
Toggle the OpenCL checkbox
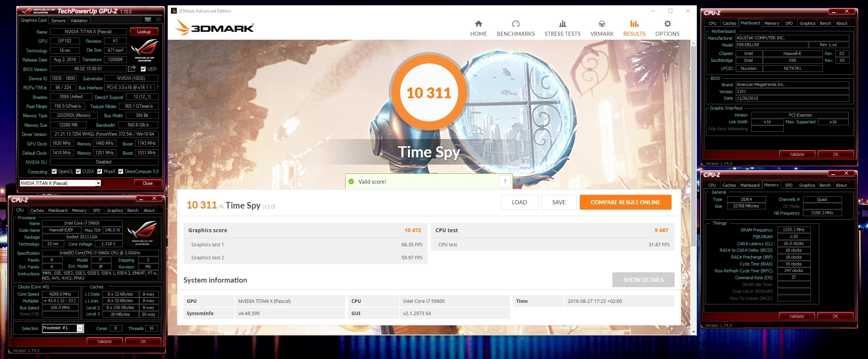click(x=54, y=171)
